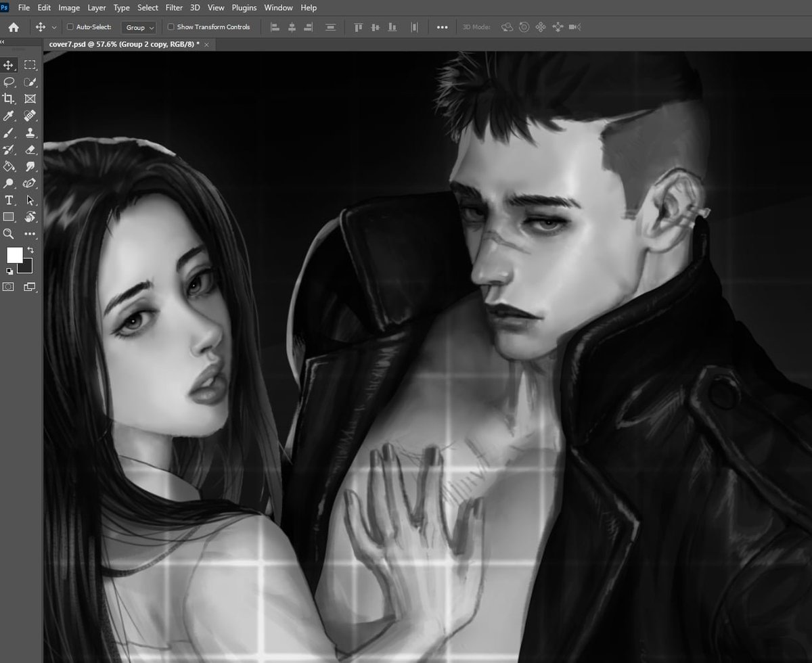Open the Auto-Select Group dropdown
The image size is (812, 663).
coord(139,28)
